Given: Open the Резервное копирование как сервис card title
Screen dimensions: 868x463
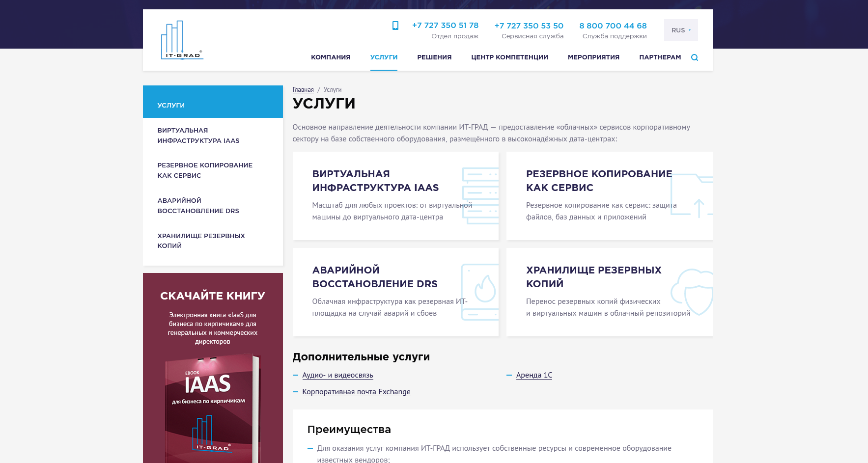Looking at the screenshot, I should (x=599, y=181).
